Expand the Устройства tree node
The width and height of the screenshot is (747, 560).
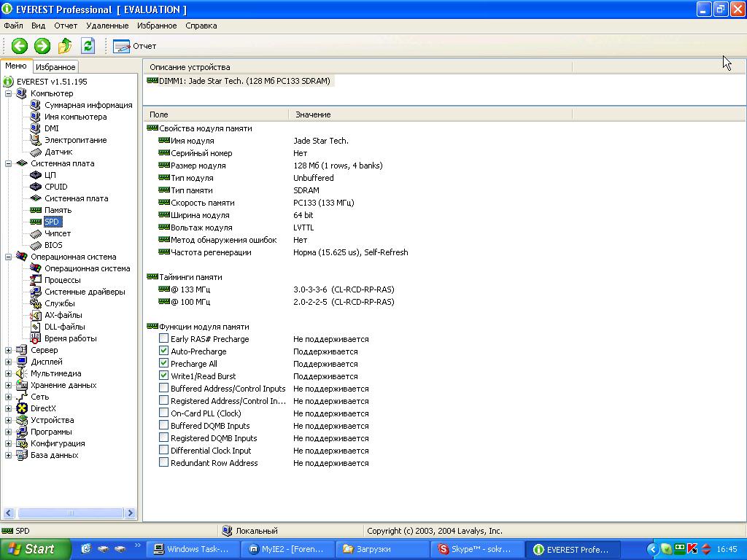point(9,420)
